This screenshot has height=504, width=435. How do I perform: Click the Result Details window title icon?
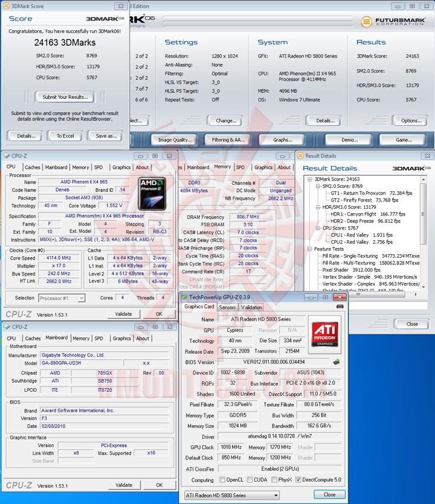point(300,156)
